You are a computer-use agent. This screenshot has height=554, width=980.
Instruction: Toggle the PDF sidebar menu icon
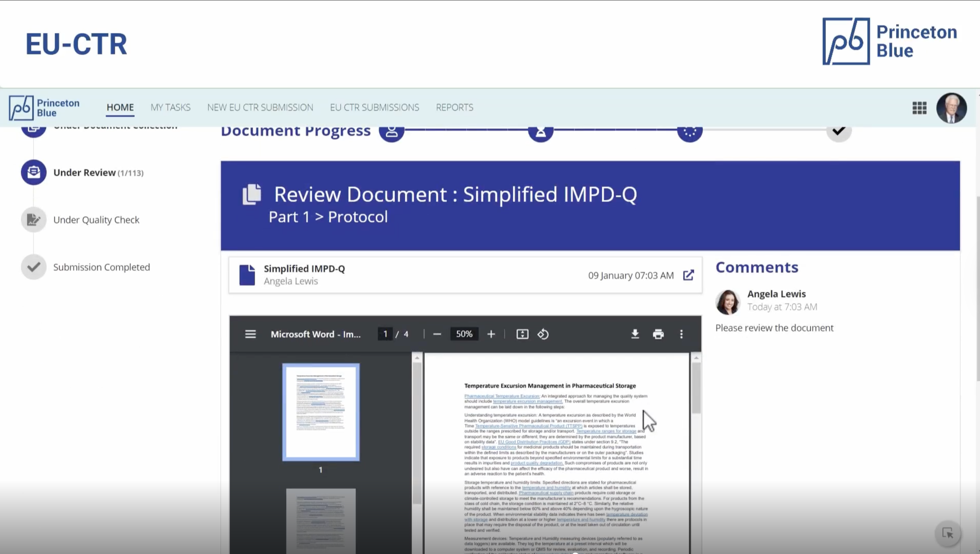click(x=250, y=334)
